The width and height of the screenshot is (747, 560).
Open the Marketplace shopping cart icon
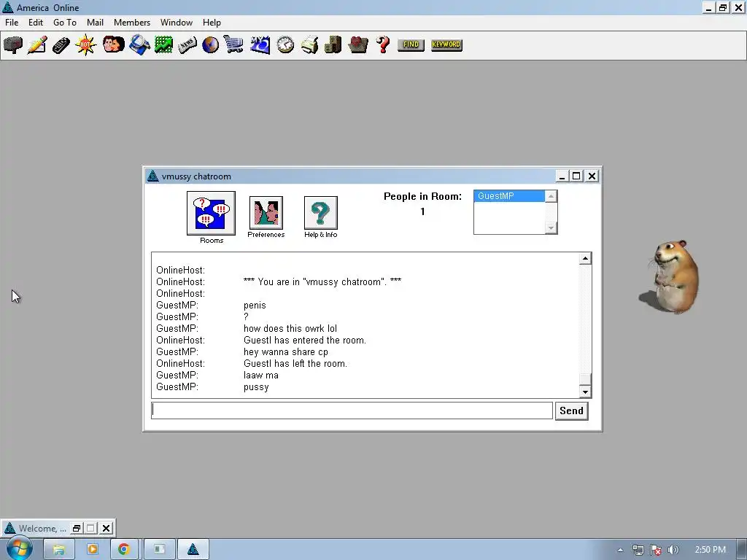tap(233, 44)
